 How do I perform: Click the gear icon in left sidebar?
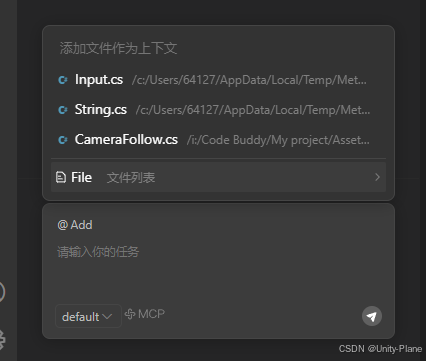(2, 340)
